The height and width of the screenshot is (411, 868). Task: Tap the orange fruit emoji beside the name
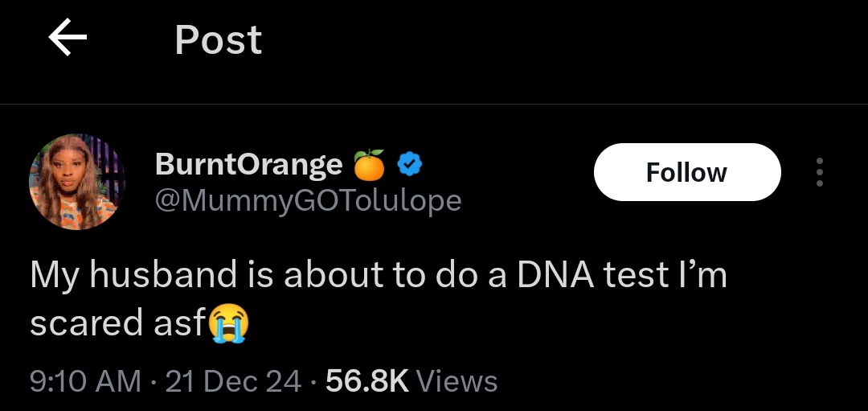pos(370,164)
